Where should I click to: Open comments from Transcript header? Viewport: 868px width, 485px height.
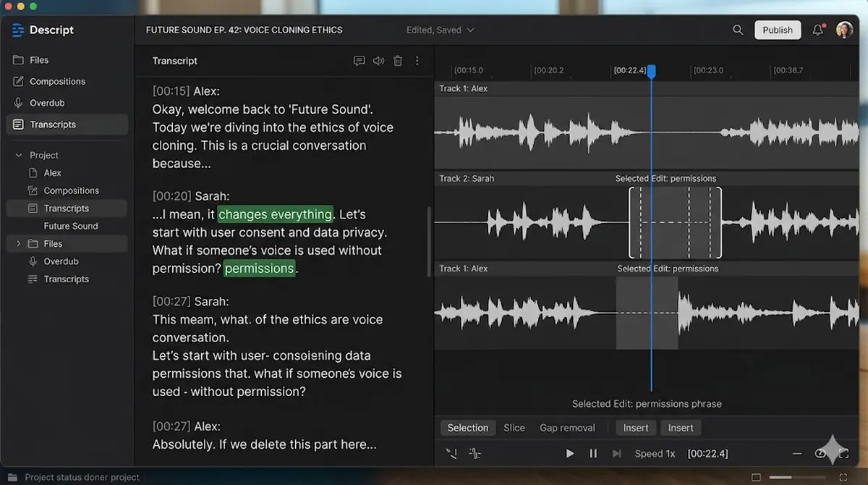click(x=359, y=61)
